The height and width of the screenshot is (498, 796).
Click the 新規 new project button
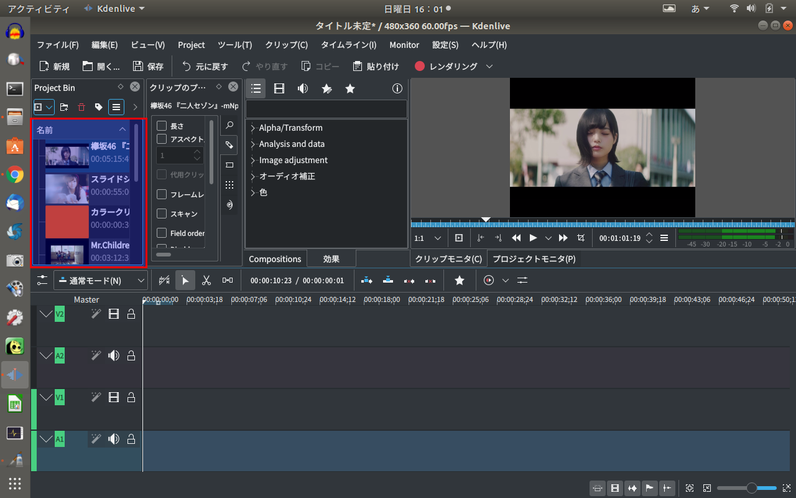point(54,67)
